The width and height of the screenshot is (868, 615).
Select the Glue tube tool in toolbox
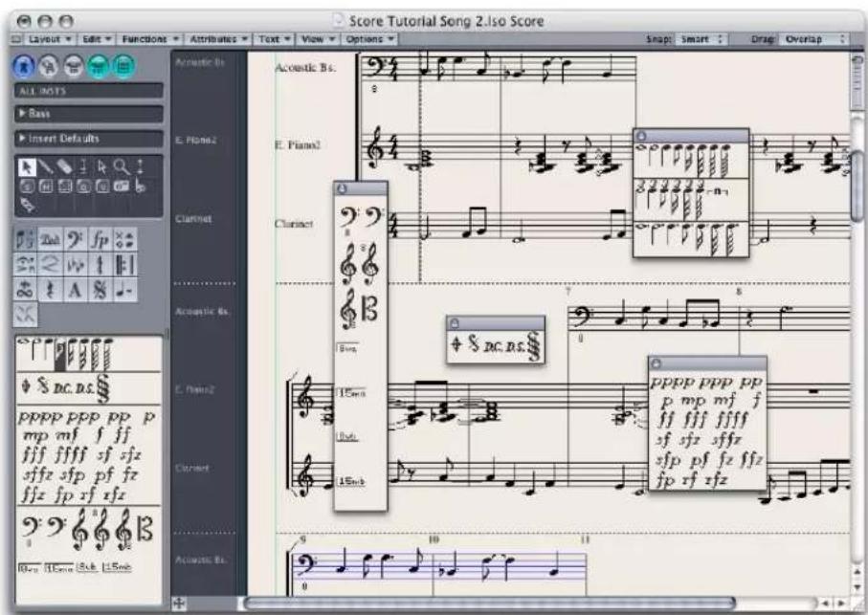[27, 206]
